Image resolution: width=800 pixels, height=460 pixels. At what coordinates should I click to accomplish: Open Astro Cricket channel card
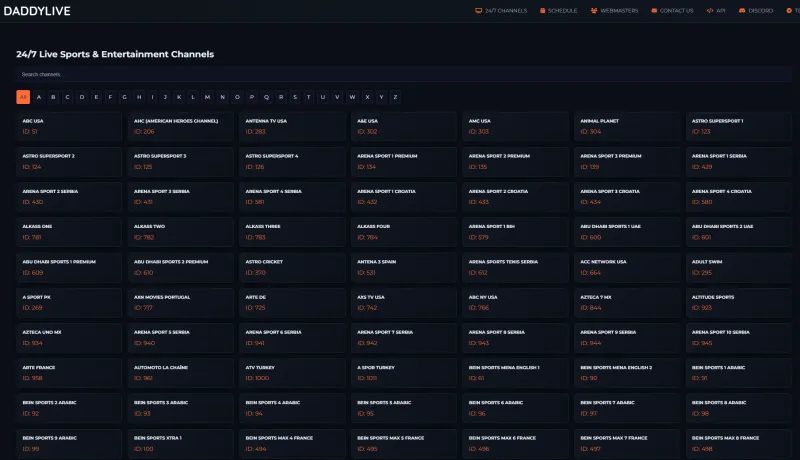[294, 266]
